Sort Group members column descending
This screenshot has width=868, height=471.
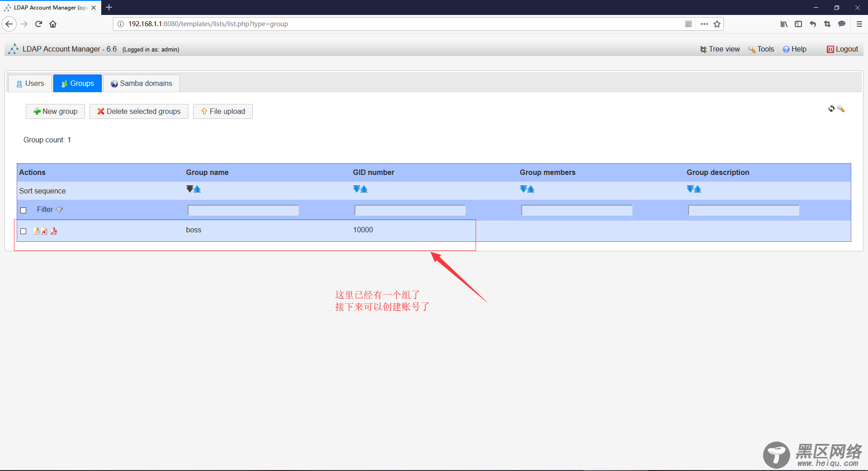pos(524,189)
